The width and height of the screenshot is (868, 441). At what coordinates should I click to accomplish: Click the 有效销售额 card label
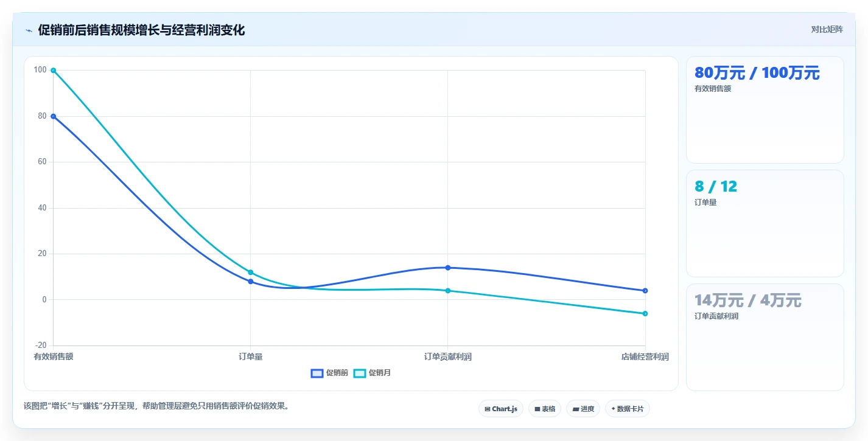pos(713,89)
